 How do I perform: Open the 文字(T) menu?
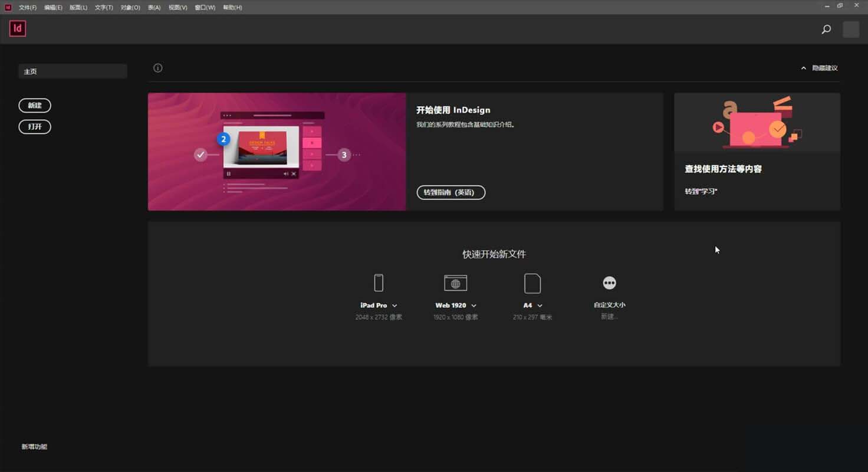click(104, 8)
